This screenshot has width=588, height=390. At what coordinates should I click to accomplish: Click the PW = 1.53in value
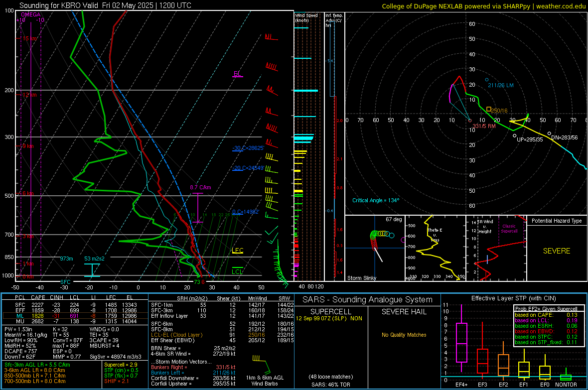[x=18, y=329]
